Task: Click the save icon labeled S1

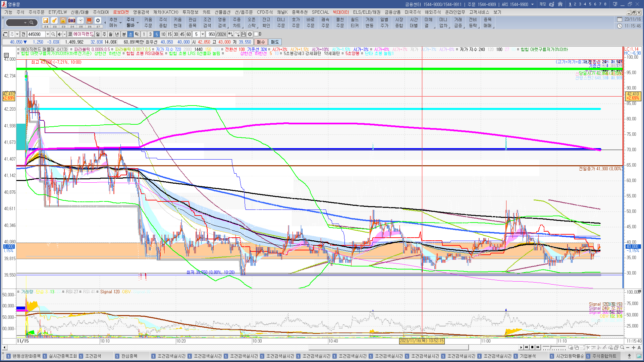Action: pos(46,21)
